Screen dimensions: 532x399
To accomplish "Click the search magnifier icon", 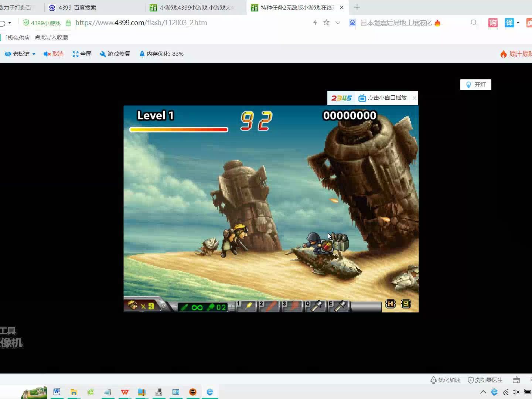I will 474,23.
